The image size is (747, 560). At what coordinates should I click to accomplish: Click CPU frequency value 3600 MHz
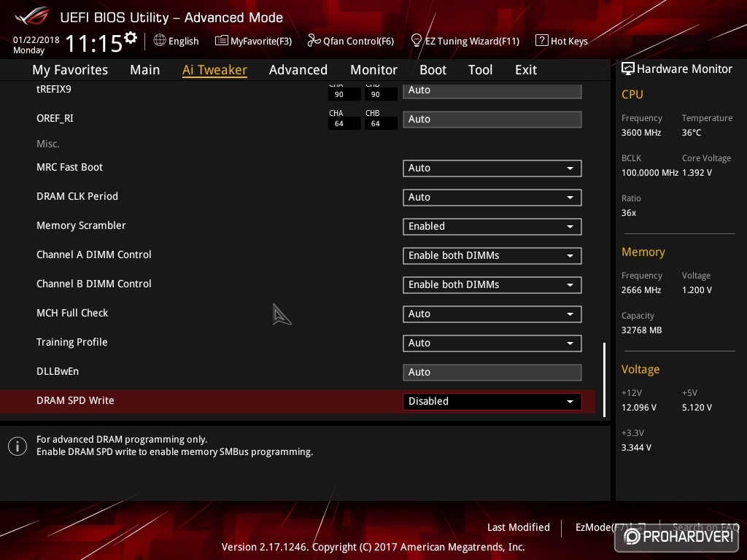pyautogui.click(x=641, y=133)
